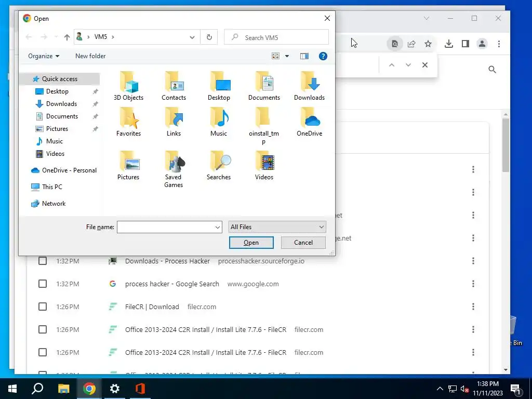Refresh the VM5 folder view
The image size is (532, 399).
point(209,37)
